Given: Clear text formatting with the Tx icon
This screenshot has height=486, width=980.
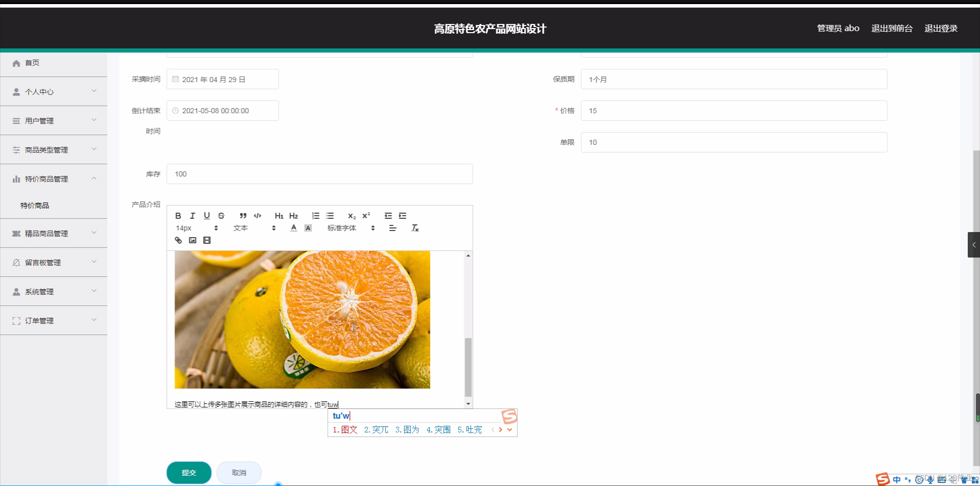Looking at the screenshot, I should click(415, 228).
